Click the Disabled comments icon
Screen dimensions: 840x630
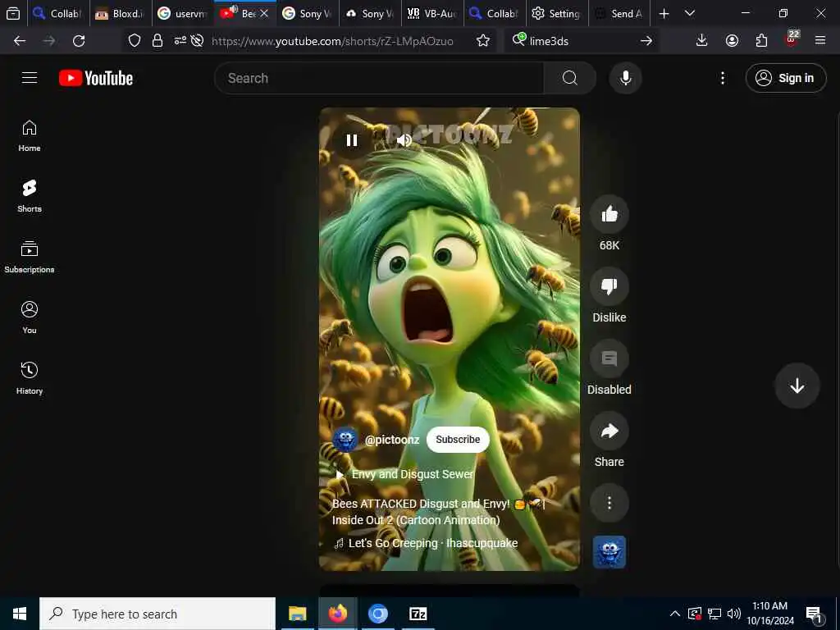pyautogui.click(x=609, y=359)
